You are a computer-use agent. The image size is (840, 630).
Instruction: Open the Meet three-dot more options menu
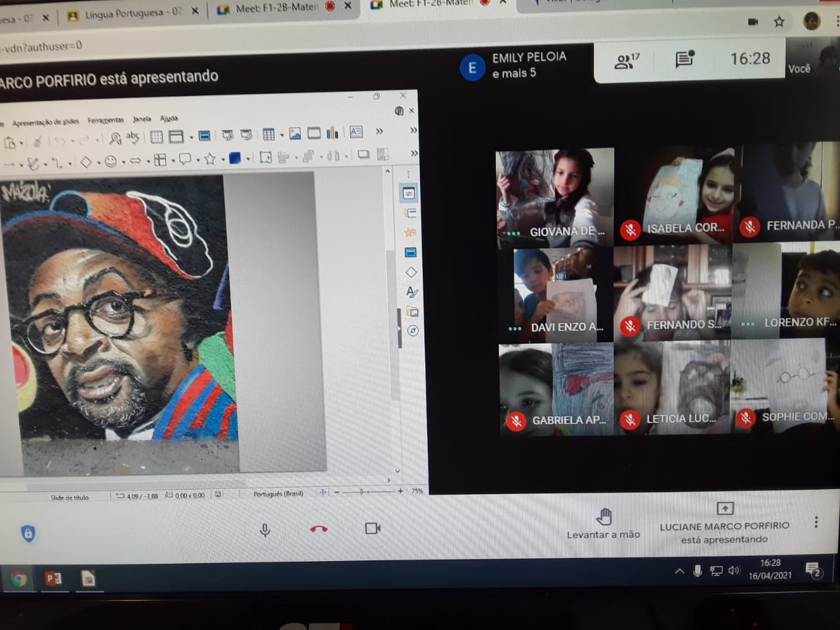click(x=816, y=522)
